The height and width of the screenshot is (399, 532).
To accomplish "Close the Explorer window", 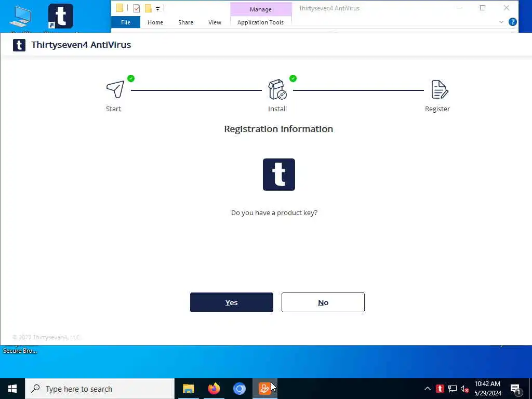I will (506, 8).
